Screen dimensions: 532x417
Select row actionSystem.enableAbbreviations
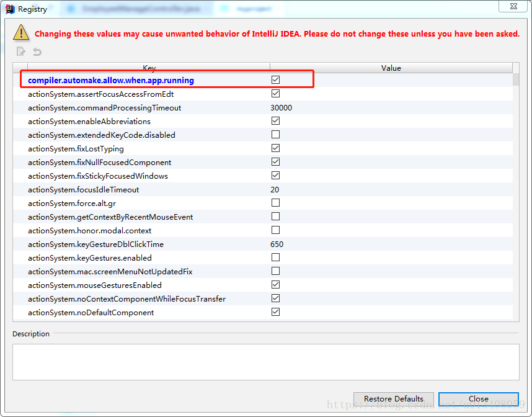263,121
